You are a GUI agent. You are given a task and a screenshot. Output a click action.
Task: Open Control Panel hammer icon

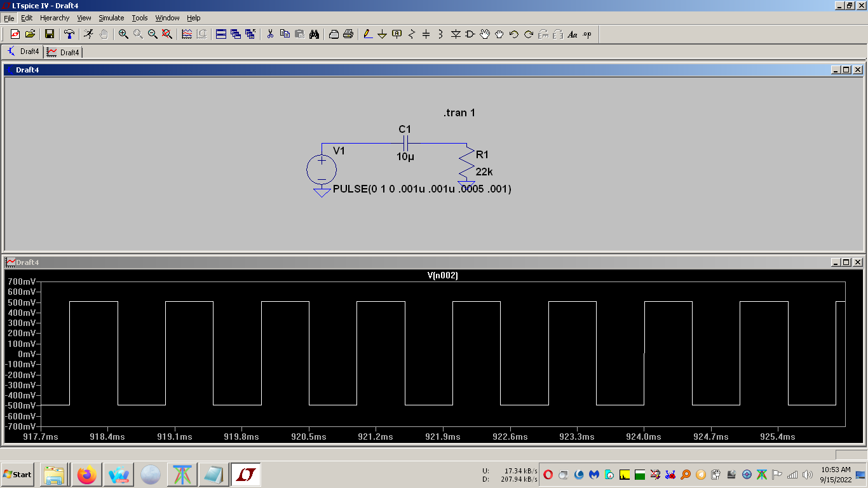click(x=69, y=34)
